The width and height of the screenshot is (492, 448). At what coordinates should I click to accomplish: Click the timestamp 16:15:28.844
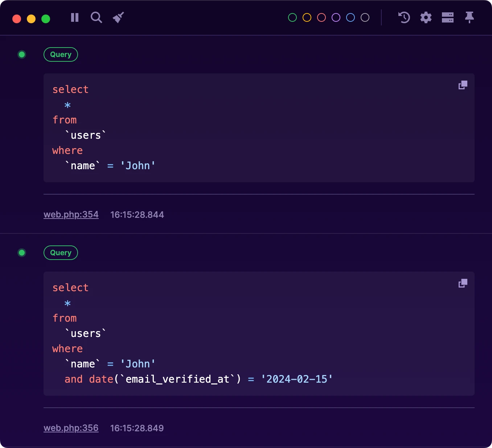click(137, 215)
